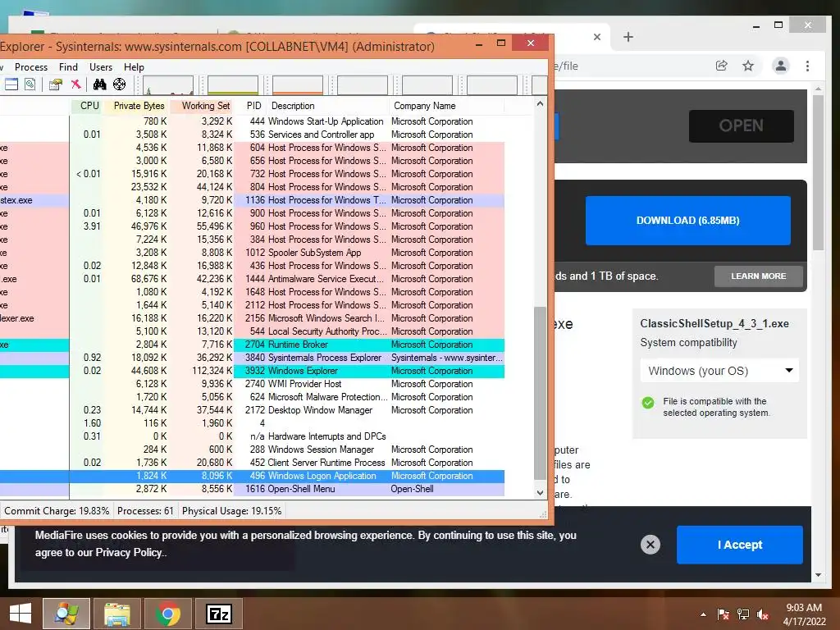840x630 pixels.
Task: Open the Find menu
Action: click(x=68, y=67)
